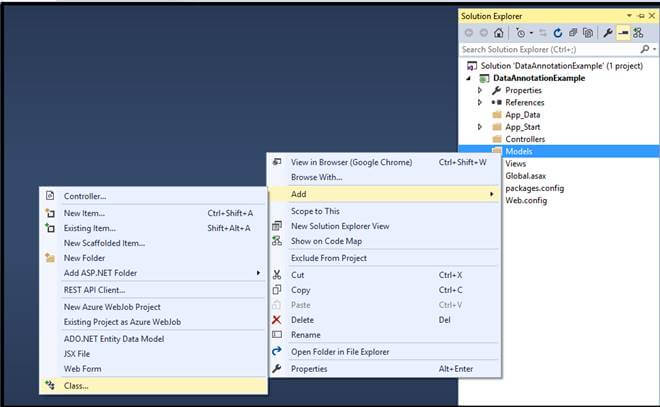Open the Add submenu entry
This screenshot has width=660, height=407.
384,194
